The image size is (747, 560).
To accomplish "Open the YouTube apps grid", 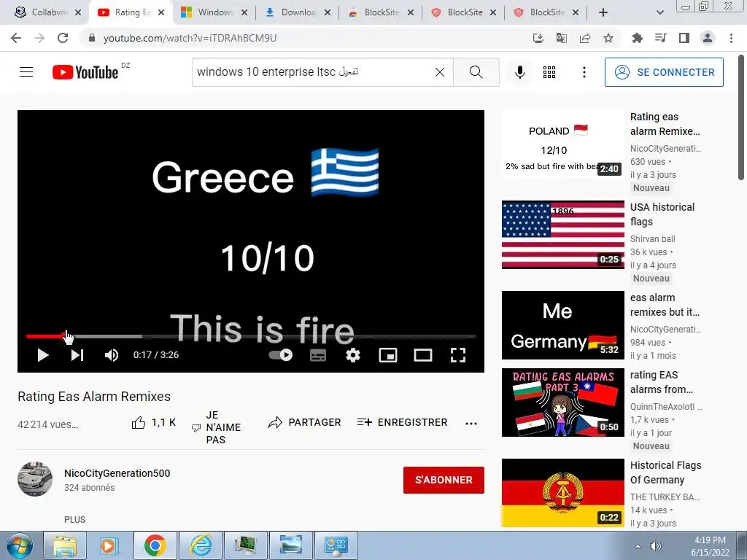I will click(549, 72).
